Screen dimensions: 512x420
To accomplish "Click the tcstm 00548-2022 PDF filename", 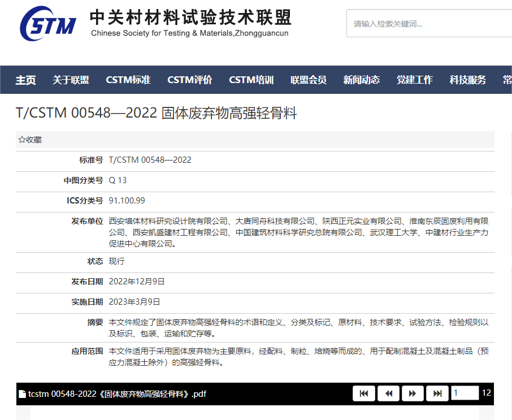I will 117,394.
